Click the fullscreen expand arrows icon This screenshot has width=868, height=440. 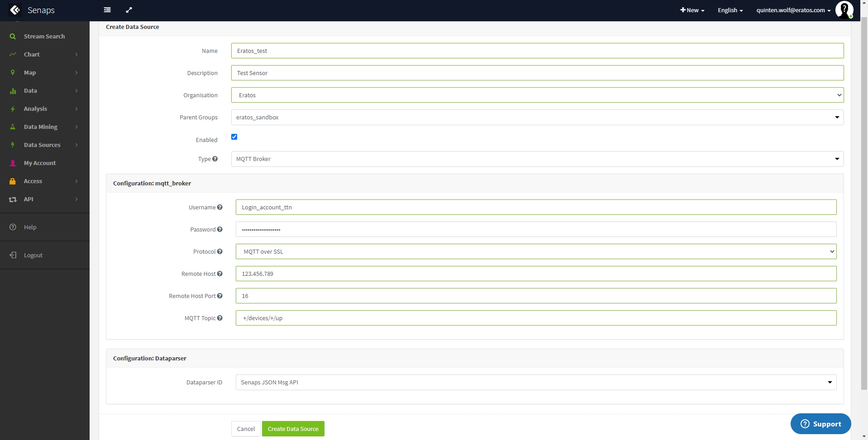tap(129, 10)
